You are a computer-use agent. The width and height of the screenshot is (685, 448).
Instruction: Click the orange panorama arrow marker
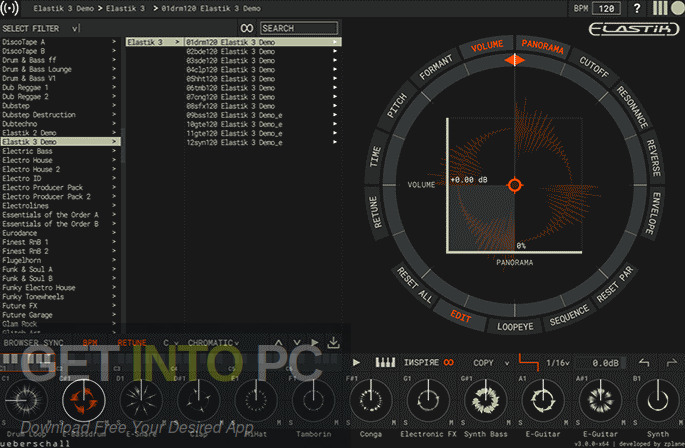coord(515,60)
